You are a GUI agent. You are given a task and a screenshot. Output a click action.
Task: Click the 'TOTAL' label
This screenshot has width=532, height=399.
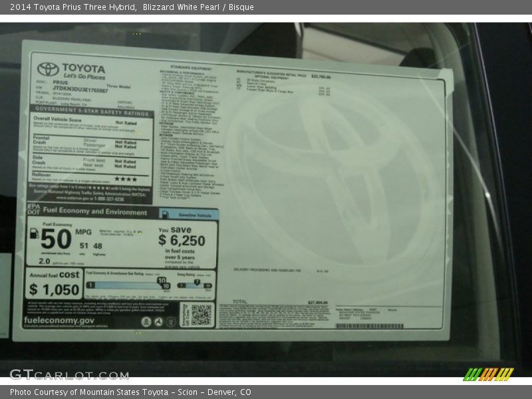tap(240, 301)
